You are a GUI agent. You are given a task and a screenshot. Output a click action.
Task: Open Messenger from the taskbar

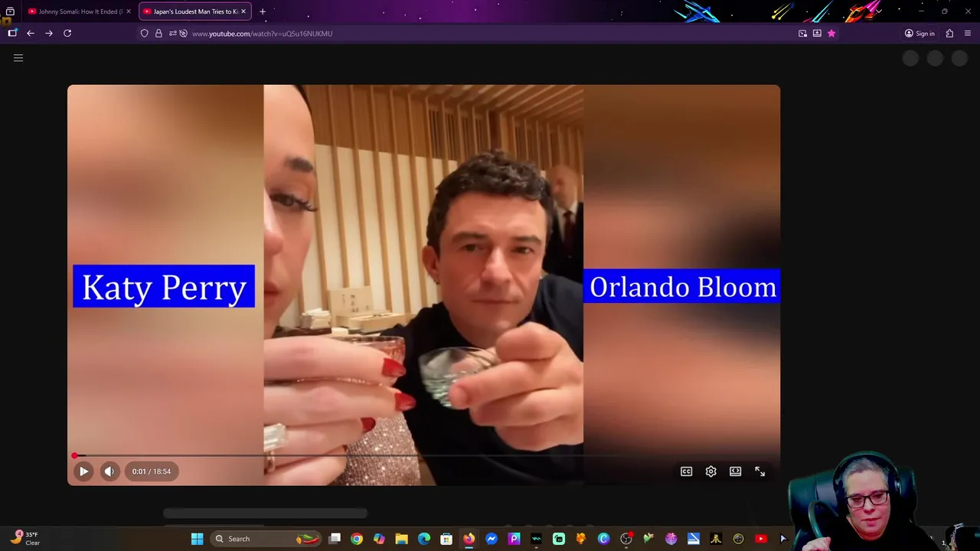tap(492, 539)
